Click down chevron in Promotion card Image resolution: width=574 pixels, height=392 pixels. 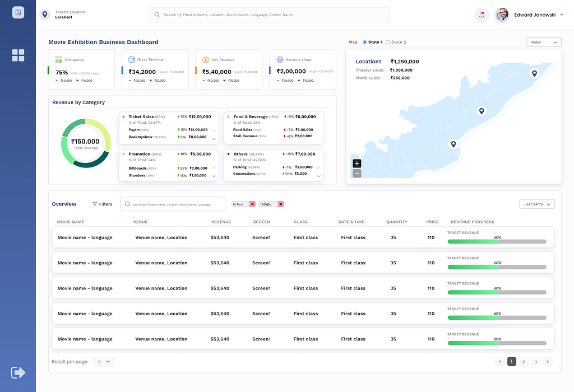click(x=214, y=176)
